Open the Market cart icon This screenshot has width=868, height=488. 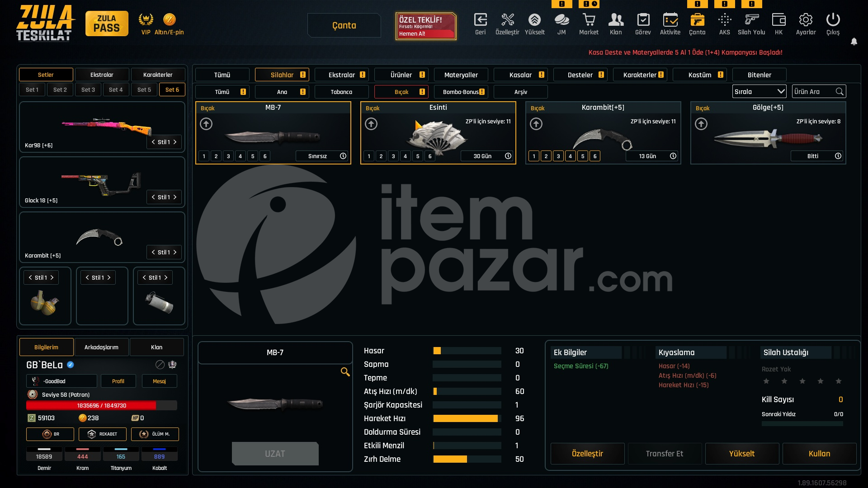coord(589,20)
